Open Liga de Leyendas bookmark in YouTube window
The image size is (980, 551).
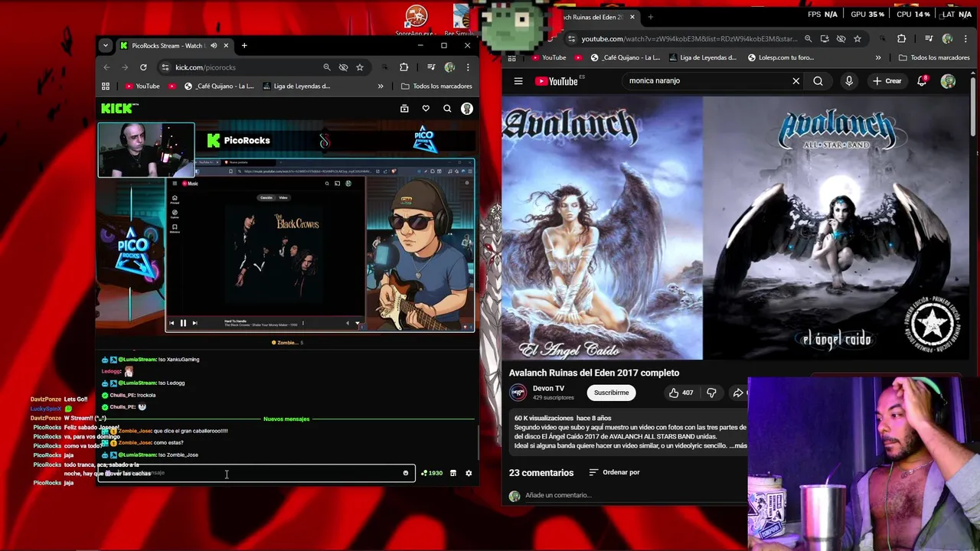coord(702,57)
